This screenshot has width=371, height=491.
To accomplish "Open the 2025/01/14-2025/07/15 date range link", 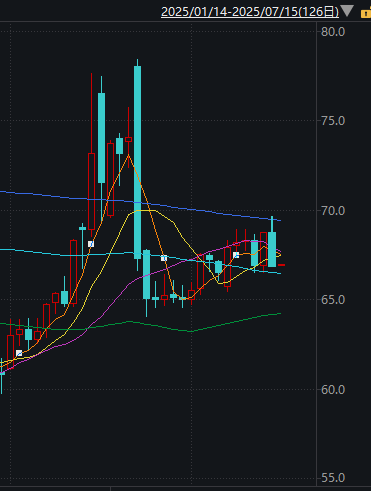I will [250, 12].
